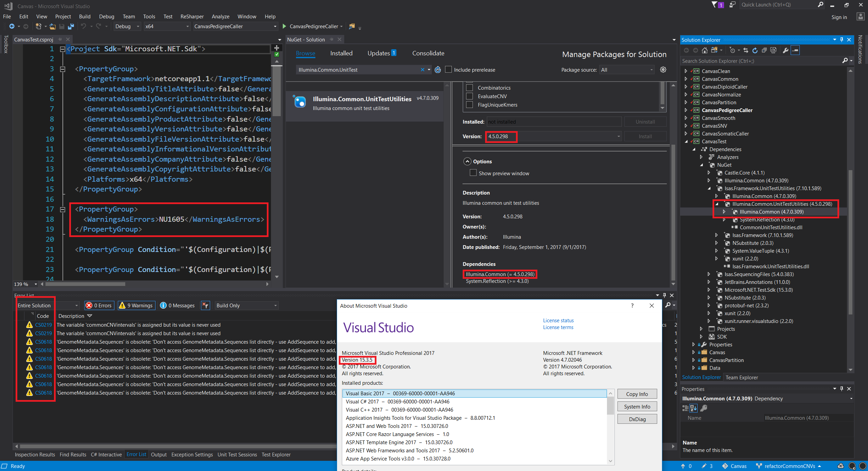Click the Install button for the package

click(645, 136)
